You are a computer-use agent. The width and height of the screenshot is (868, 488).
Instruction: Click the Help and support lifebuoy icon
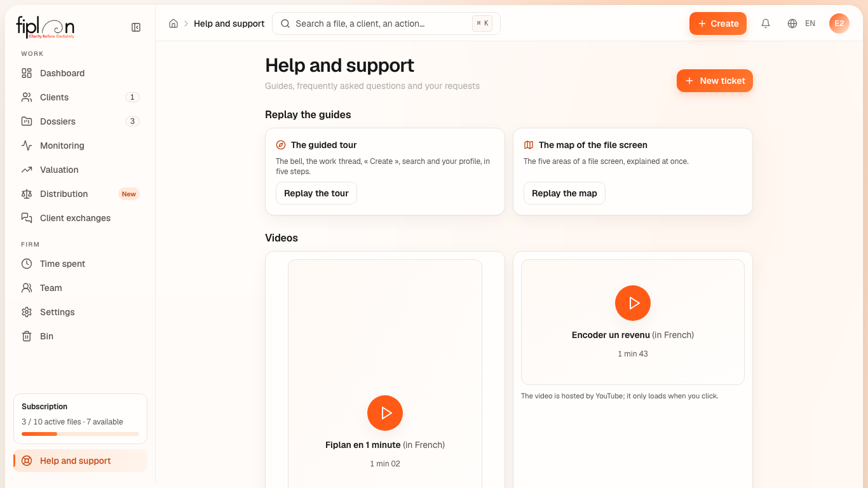(x=27, y=461)
